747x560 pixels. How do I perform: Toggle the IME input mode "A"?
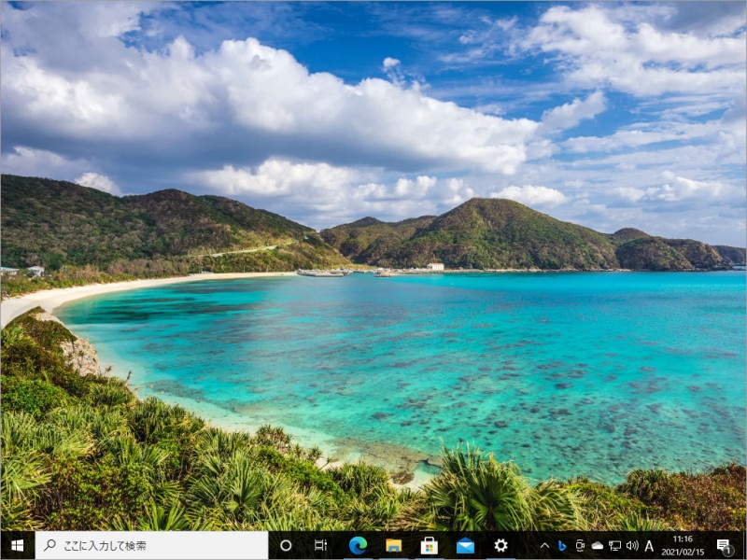coord(649,545)
